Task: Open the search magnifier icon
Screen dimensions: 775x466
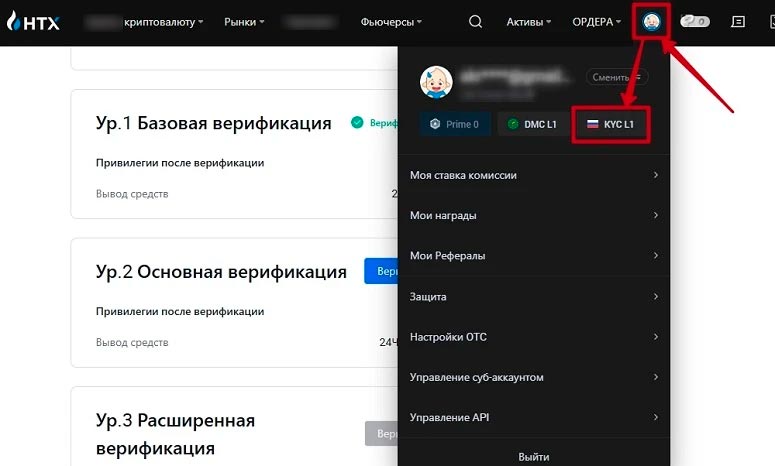Action: (x=475, y=22)
